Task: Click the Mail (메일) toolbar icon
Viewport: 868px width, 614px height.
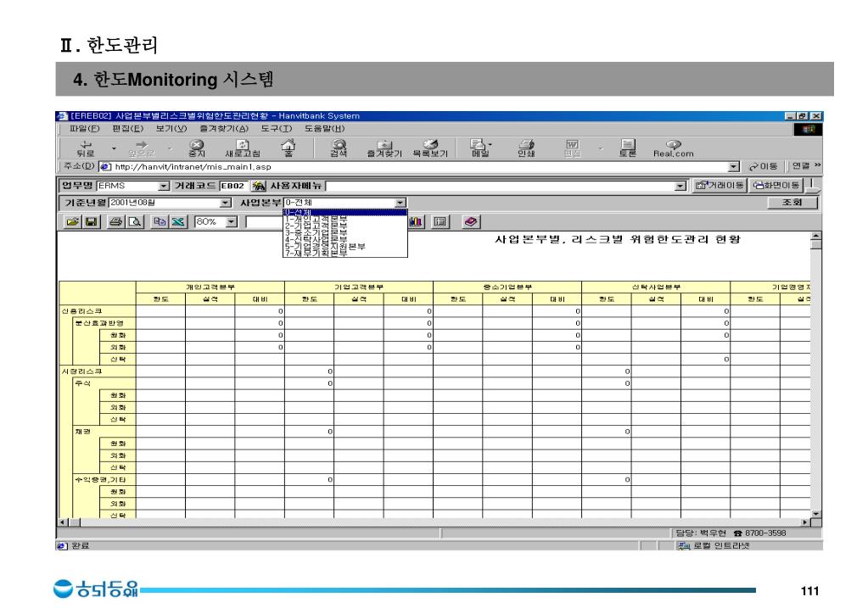Action: coord(479,148)
